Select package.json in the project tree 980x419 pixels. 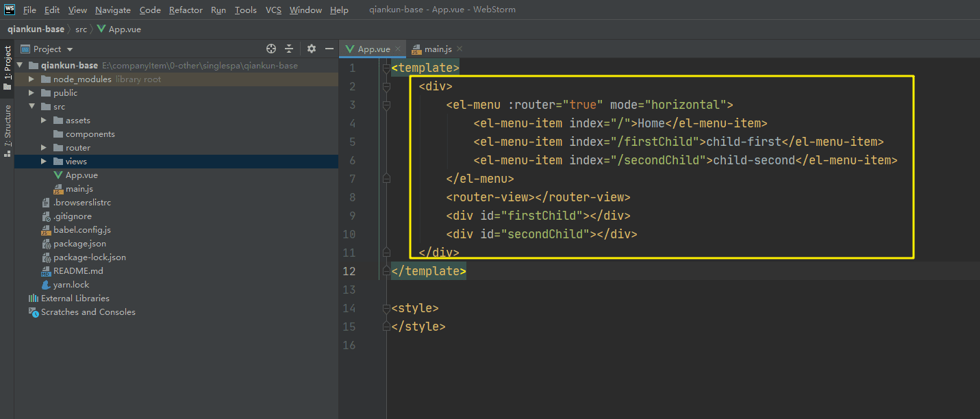(79, 244)
